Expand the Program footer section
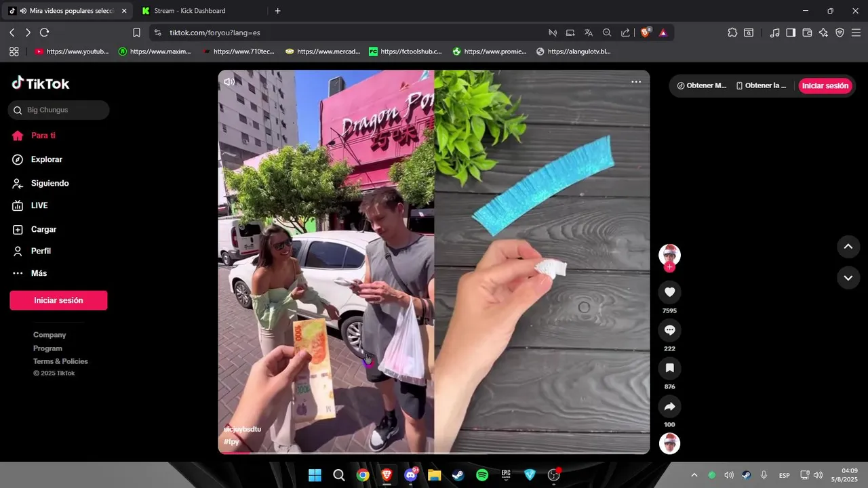Screen dimensions: 868x488 [x=47, y=348]
